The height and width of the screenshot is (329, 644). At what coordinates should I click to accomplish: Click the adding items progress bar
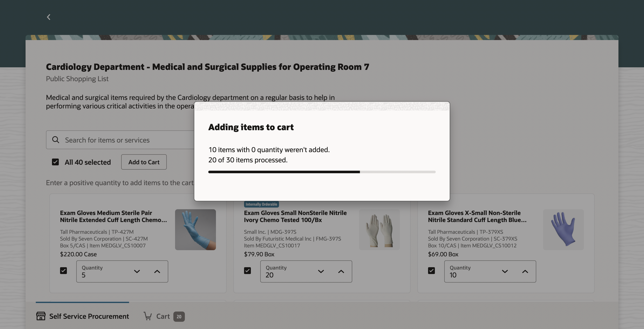pos(322,172)
